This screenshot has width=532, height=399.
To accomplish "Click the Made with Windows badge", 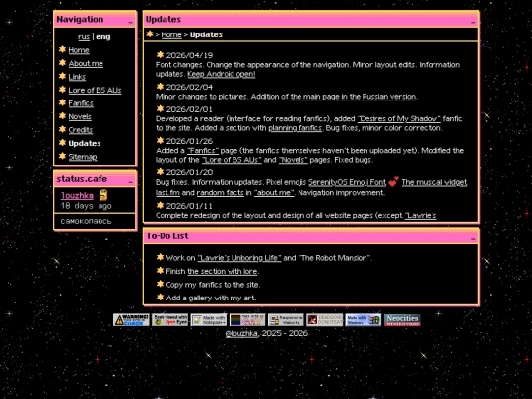I will [364, 319].
